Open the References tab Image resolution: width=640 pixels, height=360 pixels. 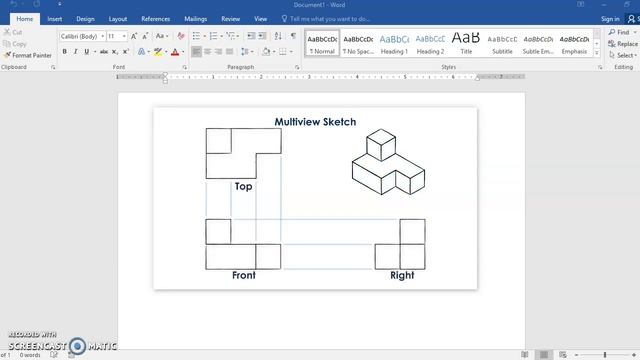156,19
